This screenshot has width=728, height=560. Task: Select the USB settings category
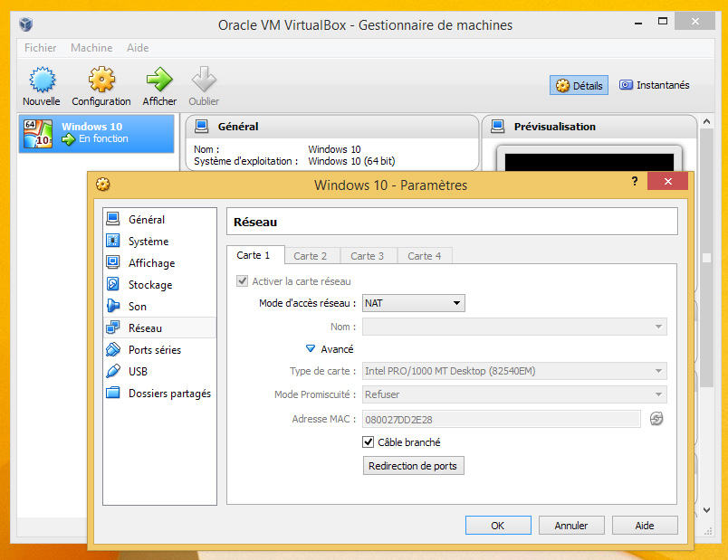click(x=138, y=372)
